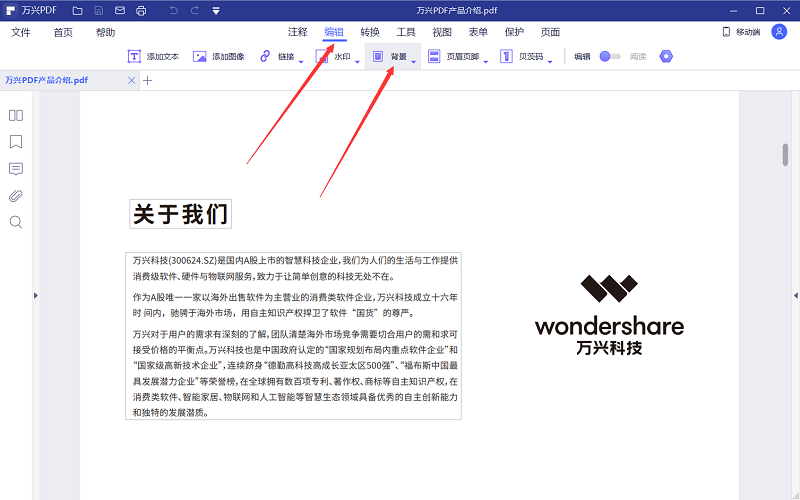This screenshot has height=500, width=800.
Task: Open a new tab with plus button
Action: click(148, 80)
